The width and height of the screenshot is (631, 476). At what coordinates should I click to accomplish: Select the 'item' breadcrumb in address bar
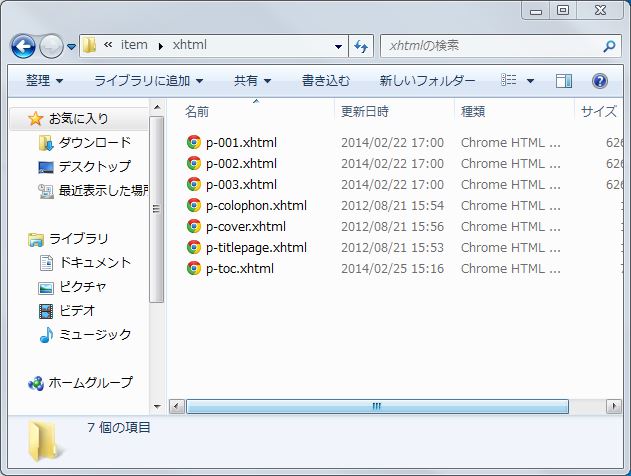[x=134, y=45]
